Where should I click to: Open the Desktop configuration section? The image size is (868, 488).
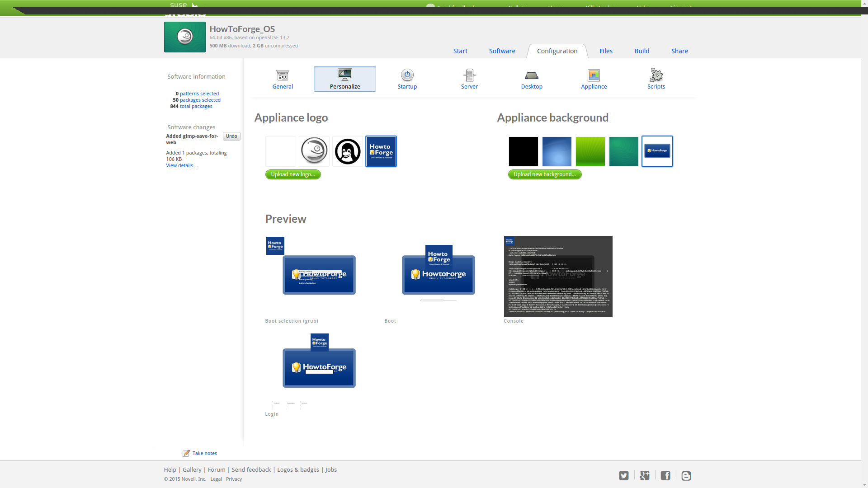coord(532,79)
